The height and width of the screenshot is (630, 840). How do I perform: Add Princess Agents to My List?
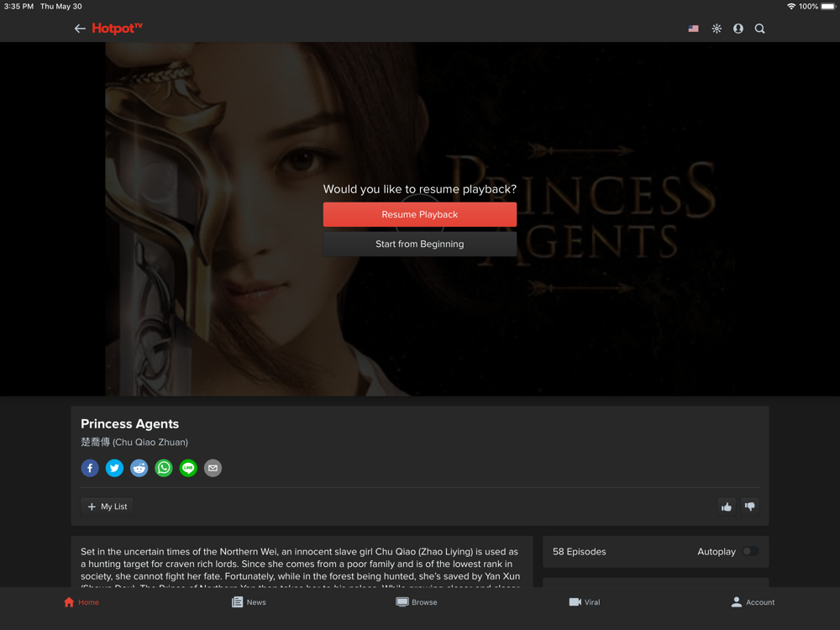click(x=108, y=507)
